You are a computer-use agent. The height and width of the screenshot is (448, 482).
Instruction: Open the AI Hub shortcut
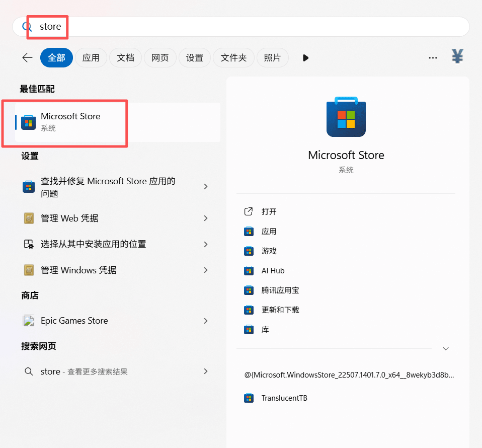click(x=273, y=271)
